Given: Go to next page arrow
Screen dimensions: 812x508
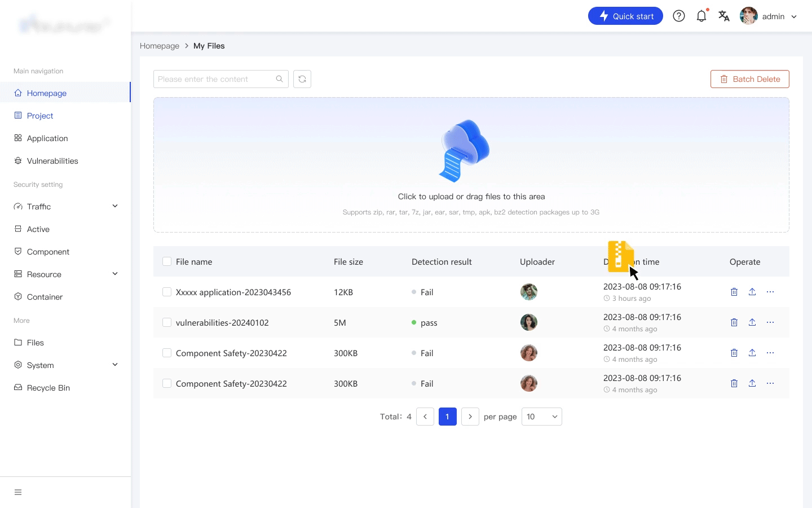Looking at the screenshot, I should pos(470,417).
